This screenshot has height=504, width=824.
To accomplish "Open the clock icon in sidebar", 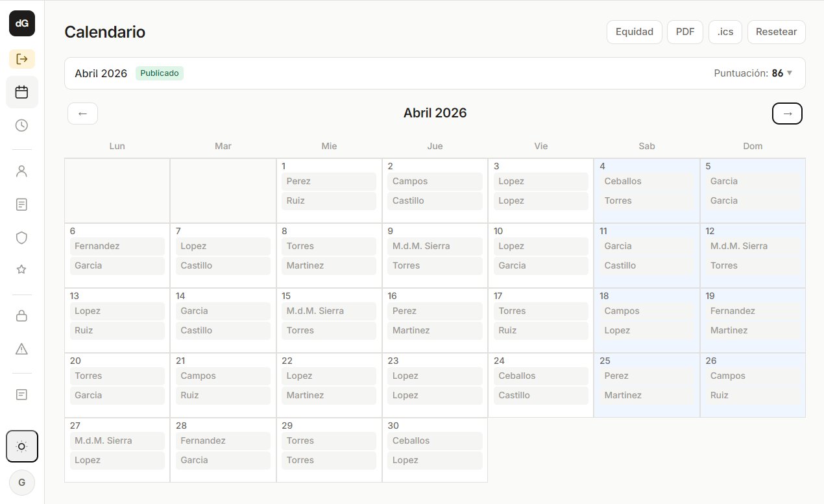I will (22, 125).
